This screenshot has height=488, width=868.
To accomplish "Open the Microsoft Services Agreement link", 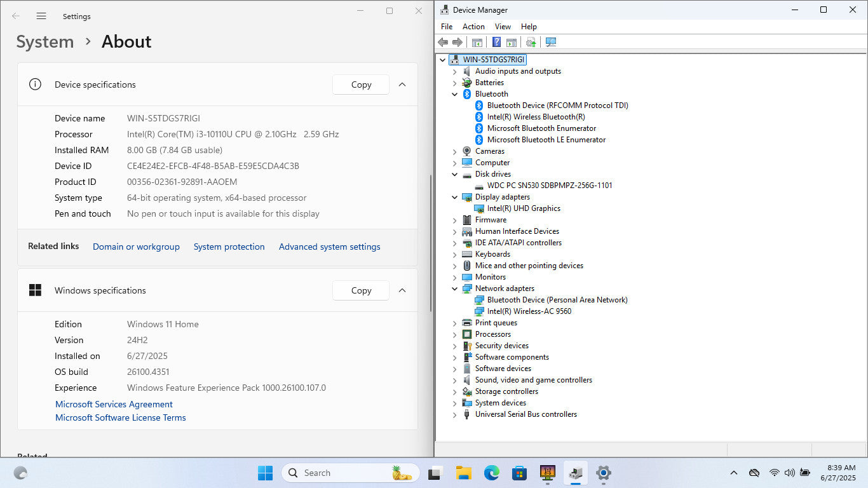I will [114, 404].
